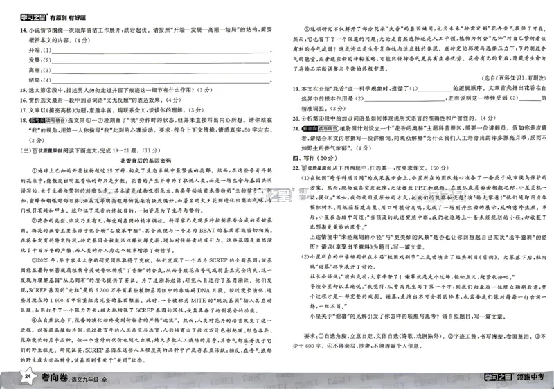Screen dimensions: 554x392
Task: Click paragraph ⑤ starting 这项研究不仅解开了
Action: click(x=420, y=48)
